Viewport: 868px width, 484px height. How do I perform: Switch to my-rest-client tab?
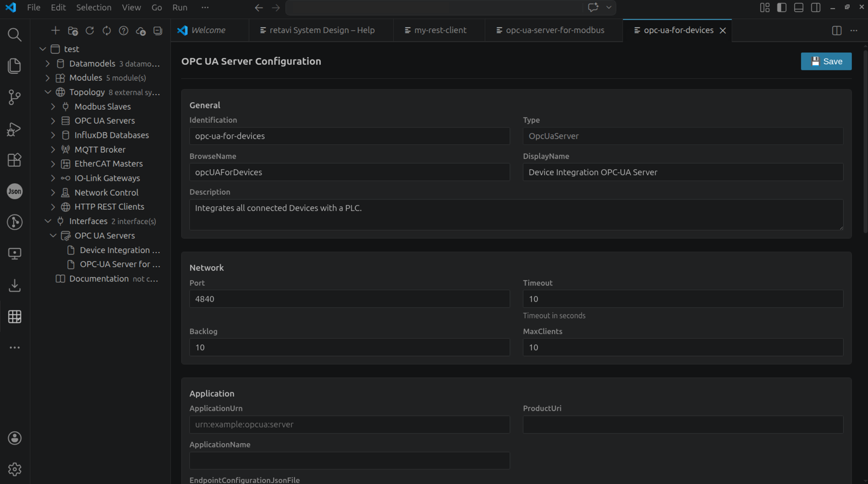[x=439, y=30]
